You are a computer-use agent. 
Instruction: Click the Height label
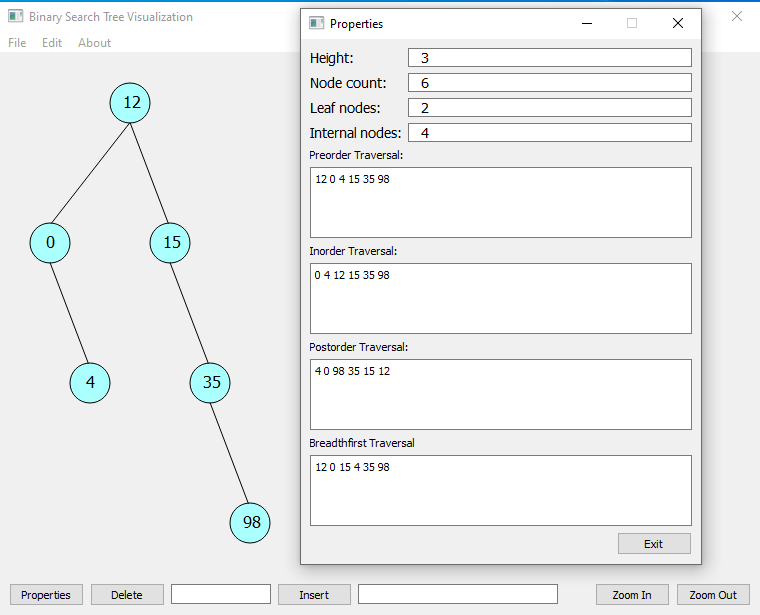(332, 58)
